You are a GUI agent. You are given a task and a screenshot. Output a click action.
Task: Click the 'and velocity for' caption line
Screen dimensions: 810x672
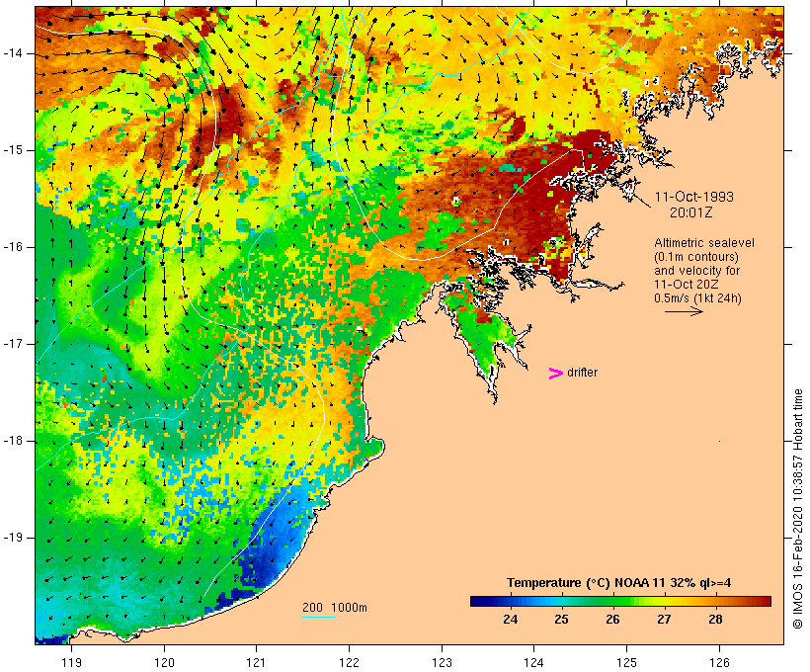pos(696,271)
